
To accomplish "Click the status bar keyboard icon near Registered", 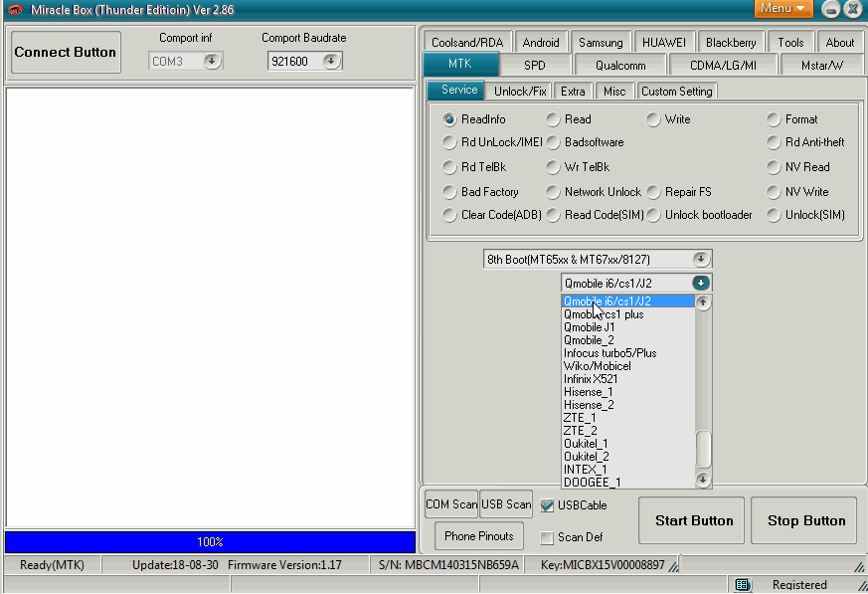I will coord(743,585).
